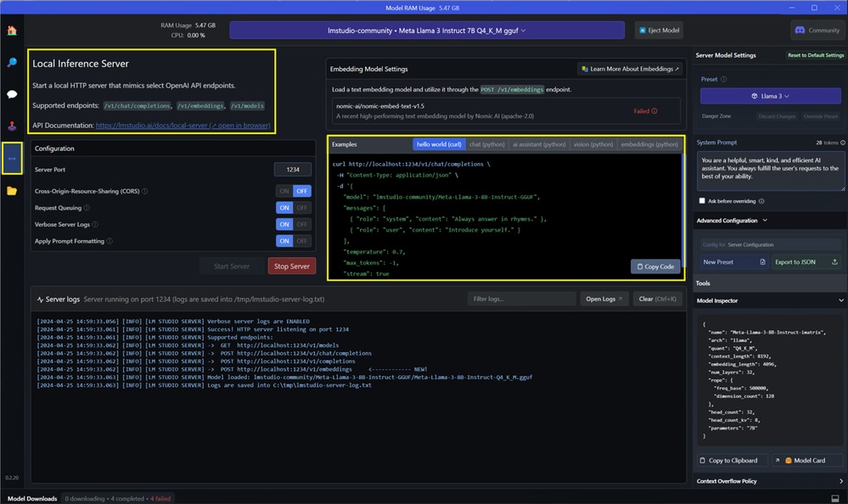Turn Request Queuing ON

click(284, 208)
